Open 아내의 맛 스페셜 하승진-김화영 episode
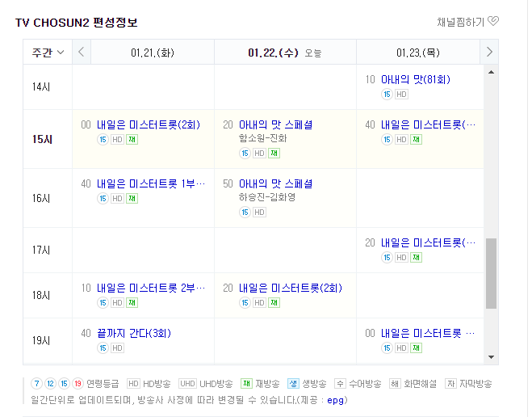The height and width of the screenshot is (417, 532). [x=275, y=183]
